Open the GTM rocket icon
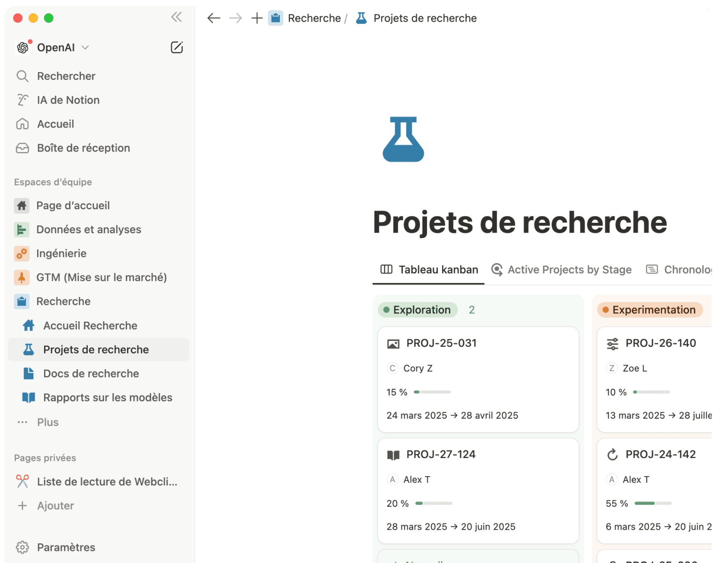This screenshot has width=728, height=563. point(22,277)
